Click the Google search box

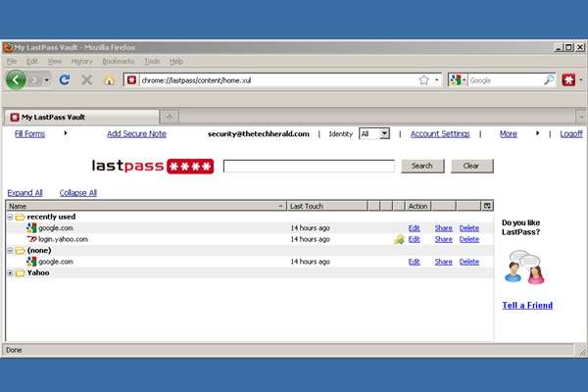click(506, 80)
